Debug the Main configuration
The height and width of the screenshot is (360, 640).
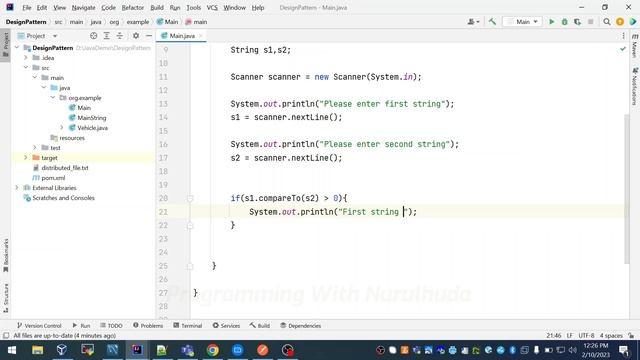(x=564, y=22)
